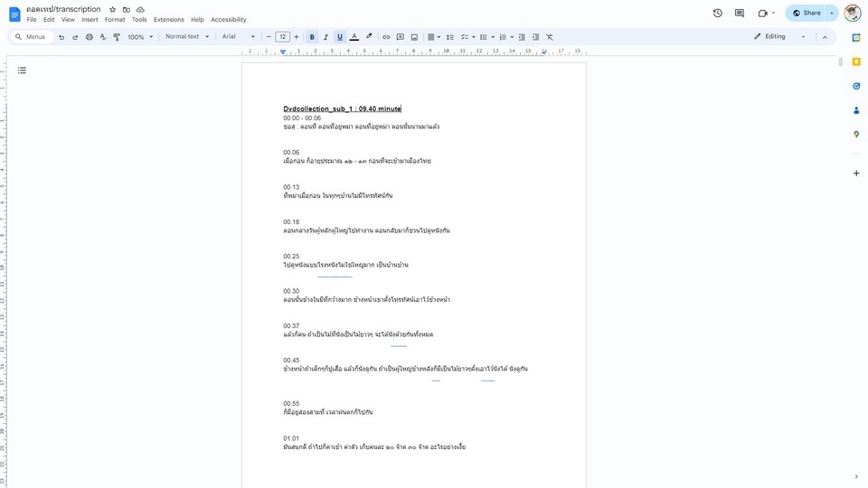Open the Editing mode dropdown
Screen dimensions: 868x488
(x=779, y=36)
